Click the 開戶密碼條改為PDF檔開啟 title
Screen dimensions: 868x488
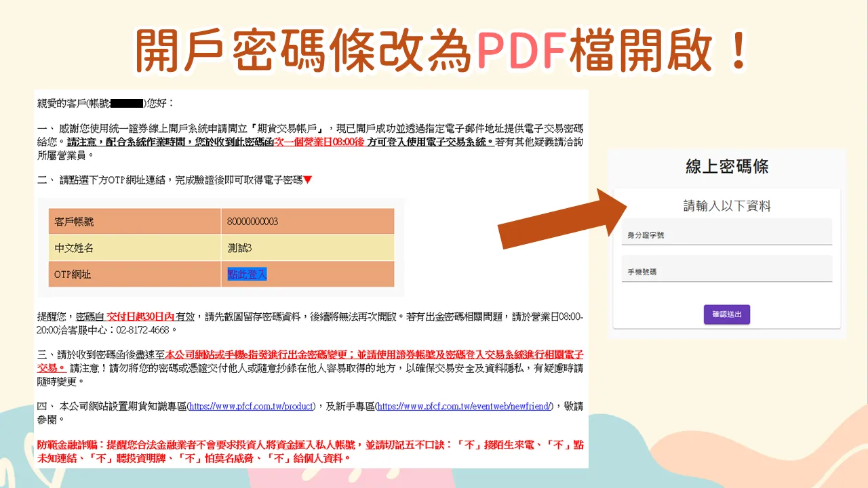pos(442,50)
